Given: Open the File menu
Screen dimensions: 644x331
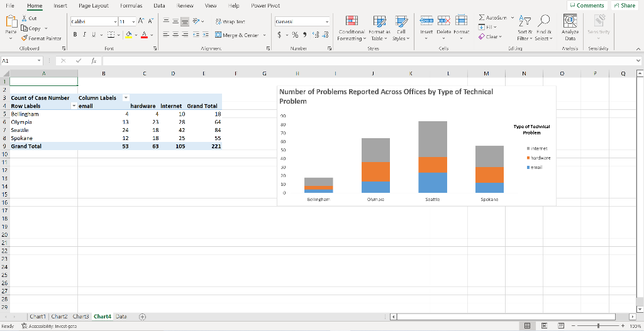Looking at the screenshot, I should pyautogui.click(x=10, y=6).
